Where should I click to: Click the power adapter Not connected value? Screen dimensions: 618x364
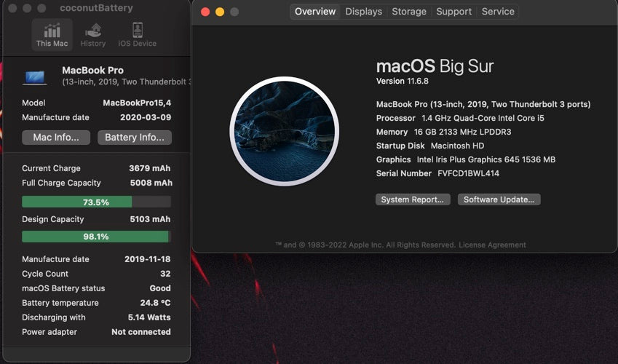tap(141, 332)
